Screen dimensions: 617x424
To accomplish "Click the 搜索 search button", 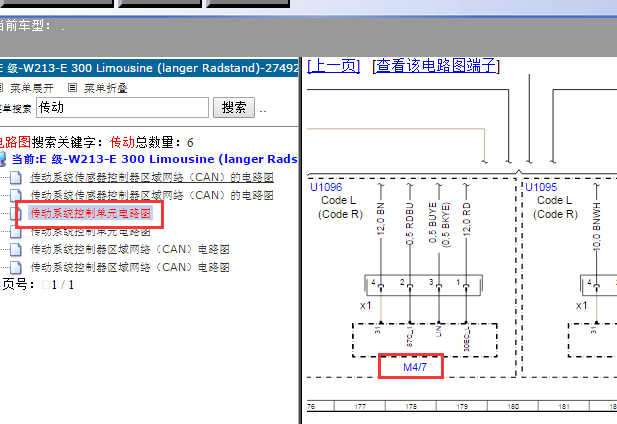I will pos(234,107).
